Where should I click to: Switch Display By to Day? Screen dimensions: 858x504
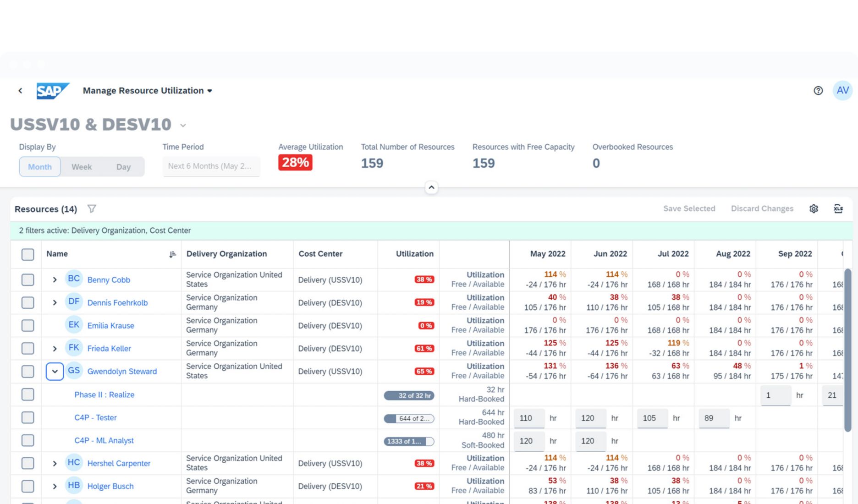pos(123,166)
